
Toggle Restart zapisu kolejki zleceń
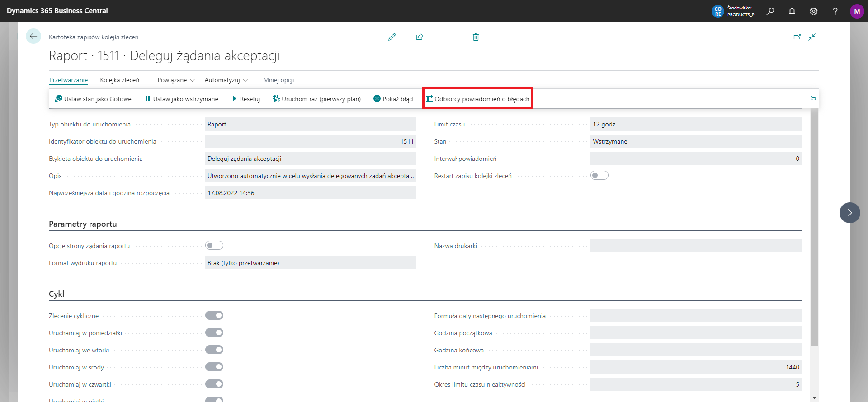[599, 176]
